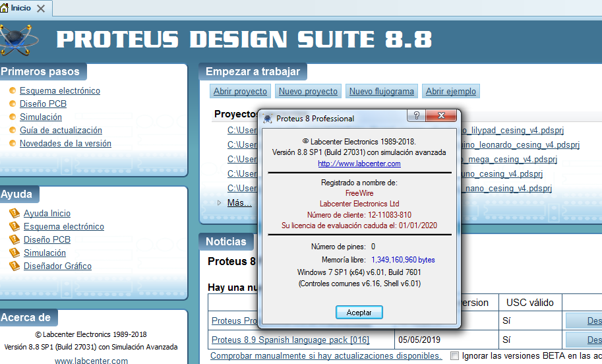Viewport: 602px width, 364px height.
Task: Open Esquema electrónico help link in Ayuda
Action: [64, 226]
